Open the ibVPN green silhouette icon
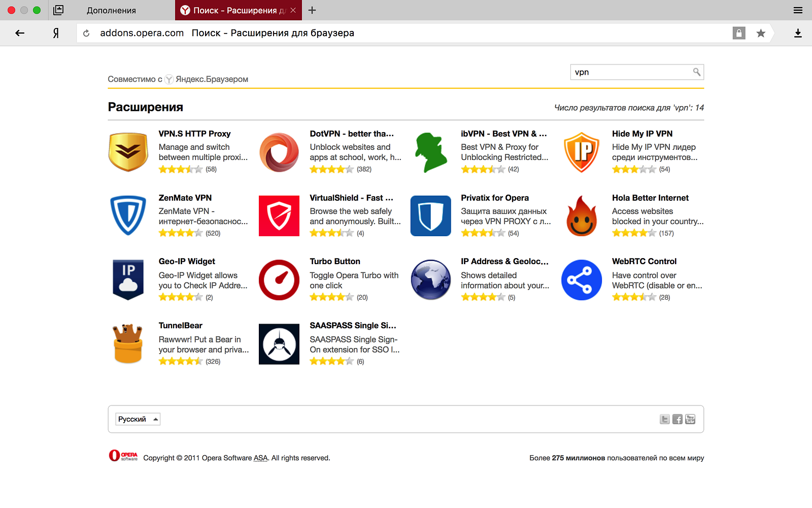The image size is (812, 508). pyautogui.click(x=430, y=152)
